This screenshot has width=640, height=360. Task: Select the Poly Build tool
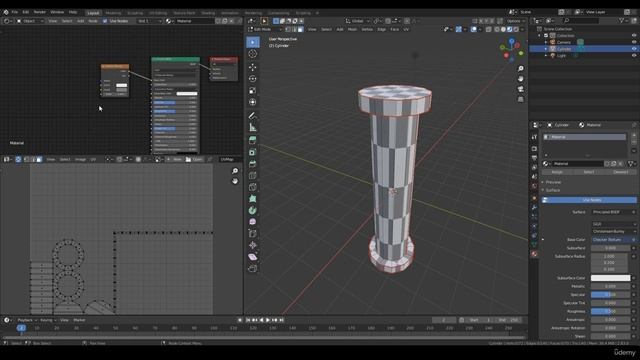pyautogui.click(x=253, y=199)
